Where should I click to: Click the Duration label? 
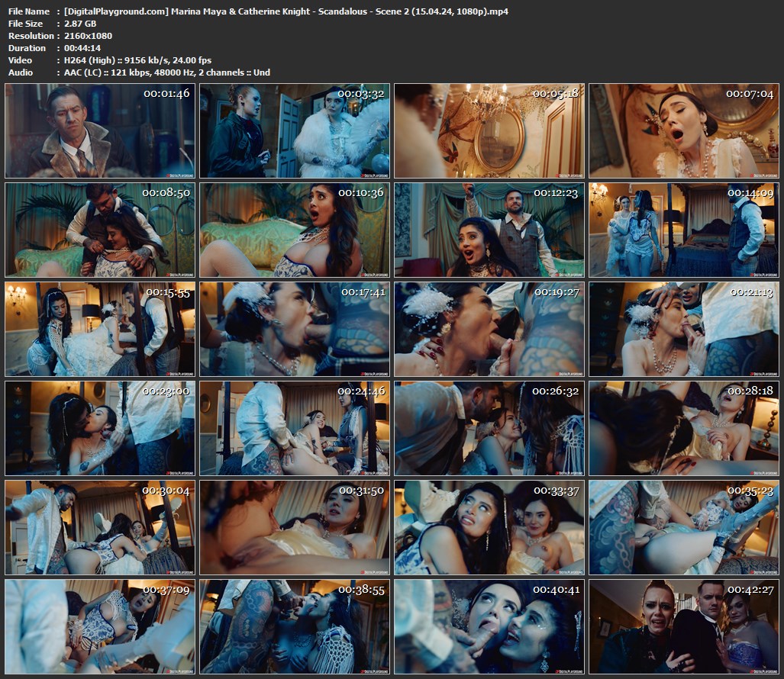(27, 48)
